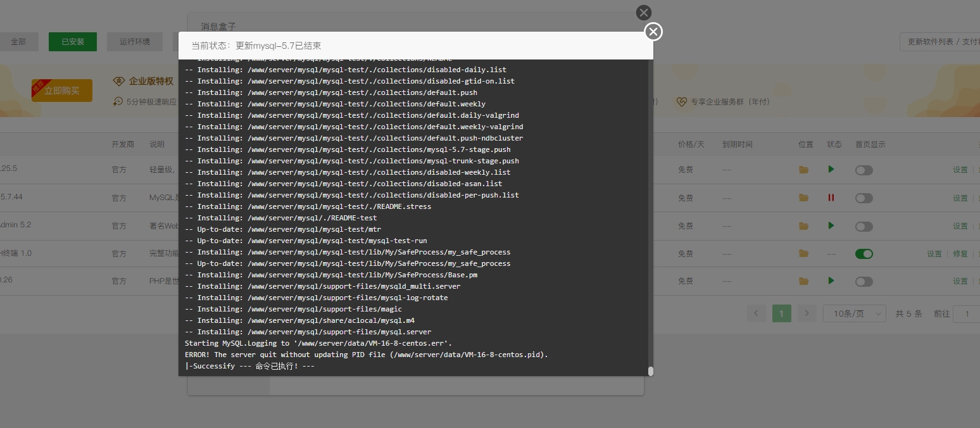This screenshot has height=428, width=980.
Task: Switch to the 全部 tab
Action: 18,42
